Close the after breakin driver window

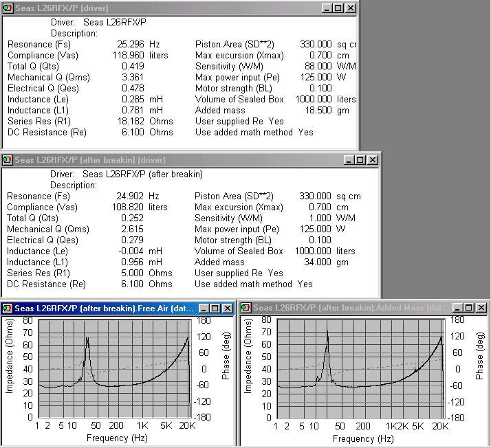click(x=372, y=160)
